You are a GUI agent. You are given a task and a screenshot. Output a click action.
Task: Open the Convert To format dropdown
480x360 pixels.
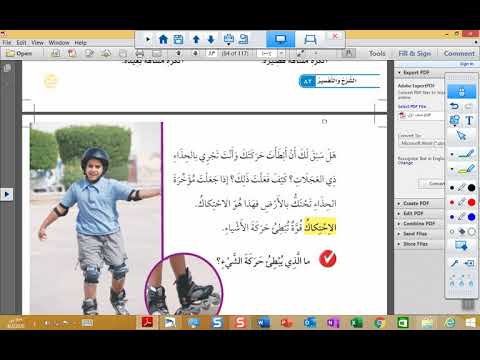[x=422, y=143]
